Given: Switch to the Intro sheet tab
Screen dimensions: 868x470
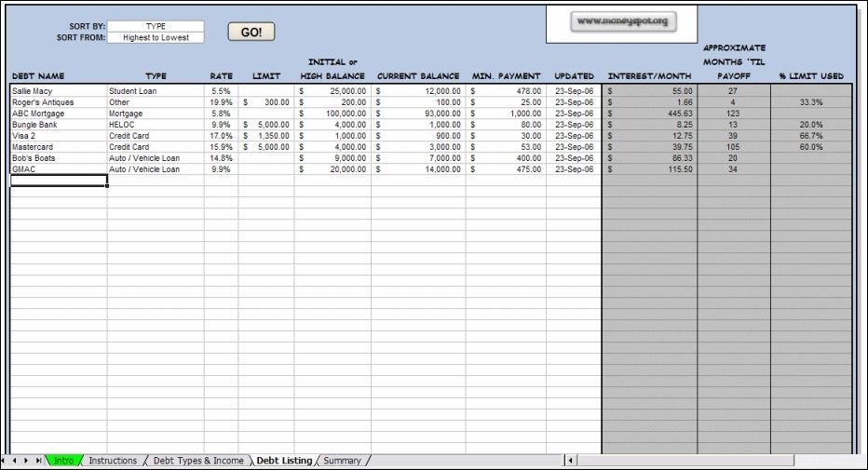Looking at the screenshot, I should pos(64,461).
